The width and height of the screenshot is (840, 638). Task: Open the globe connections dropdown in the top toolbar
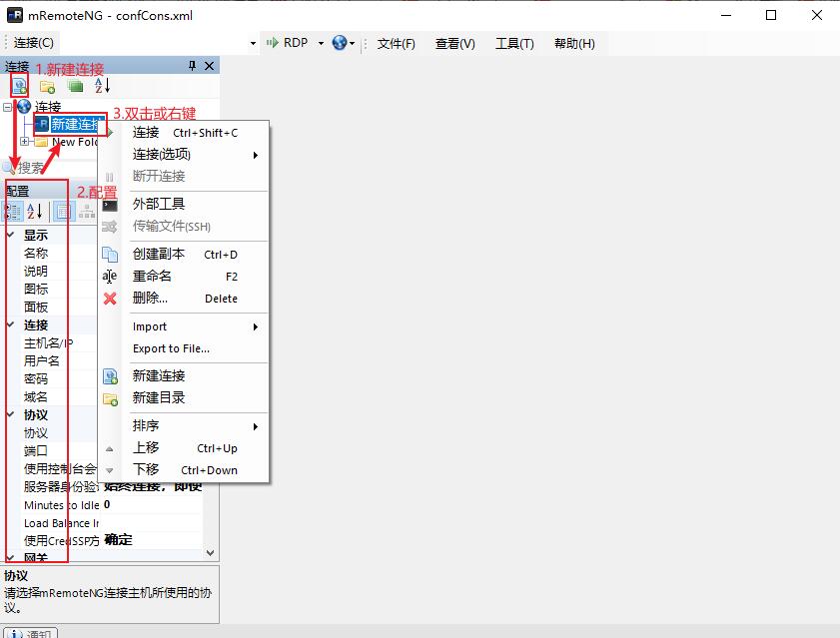(343, 43)
